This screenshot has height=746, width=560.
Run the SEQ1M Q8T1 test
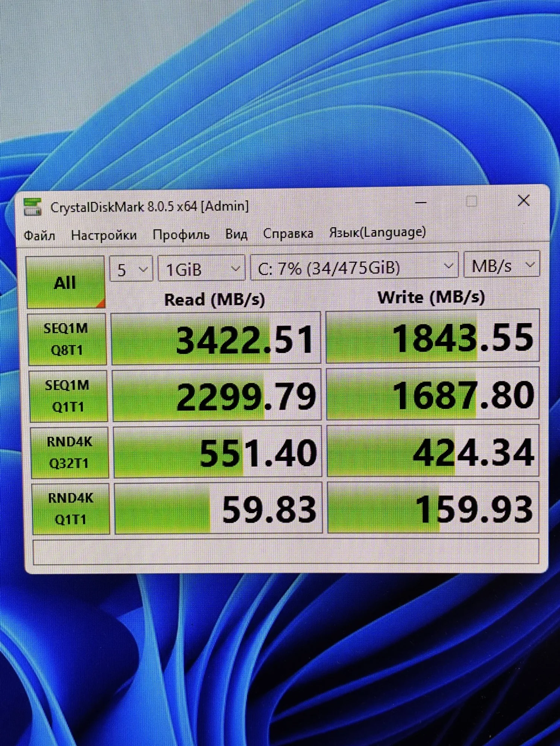[67, 339]
